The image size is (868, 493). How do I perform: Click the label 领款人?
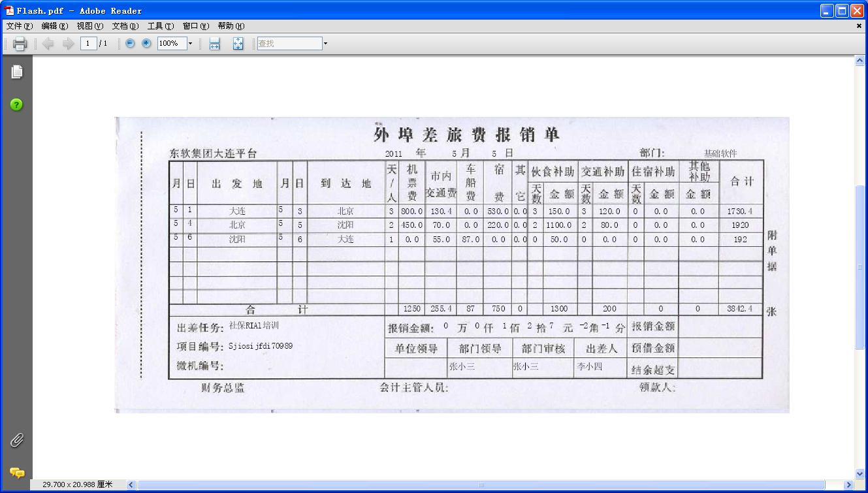point(658,388)
